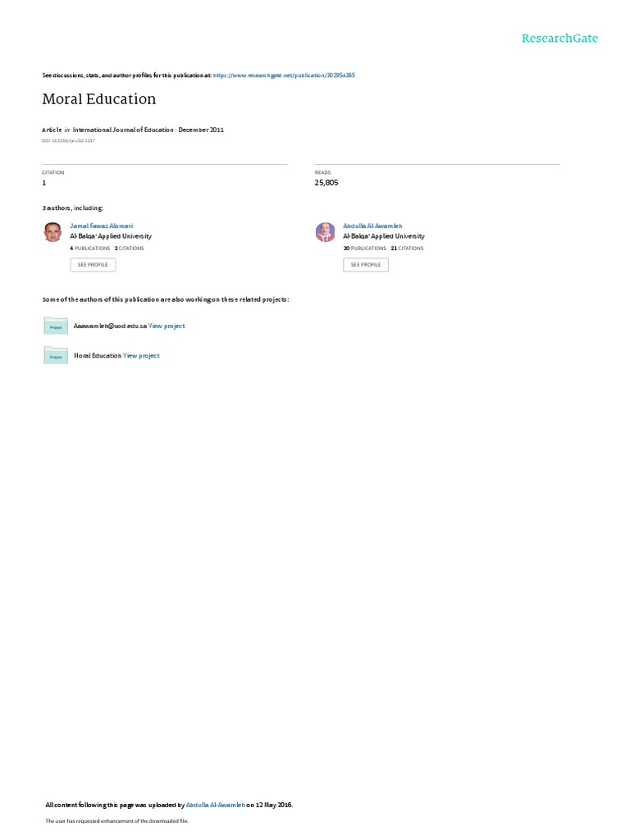630x840 pixels.
Task: Click the 20 publications stat for Abdulla Al-Awamleh
Action: click(365, 249)
